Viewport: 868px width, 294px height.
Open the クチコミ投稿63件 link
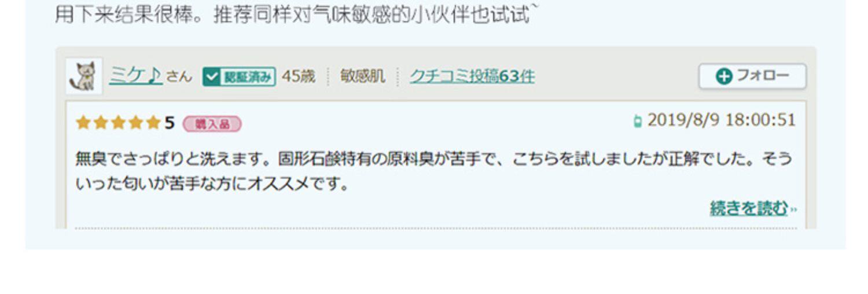[x=472, y=76]
